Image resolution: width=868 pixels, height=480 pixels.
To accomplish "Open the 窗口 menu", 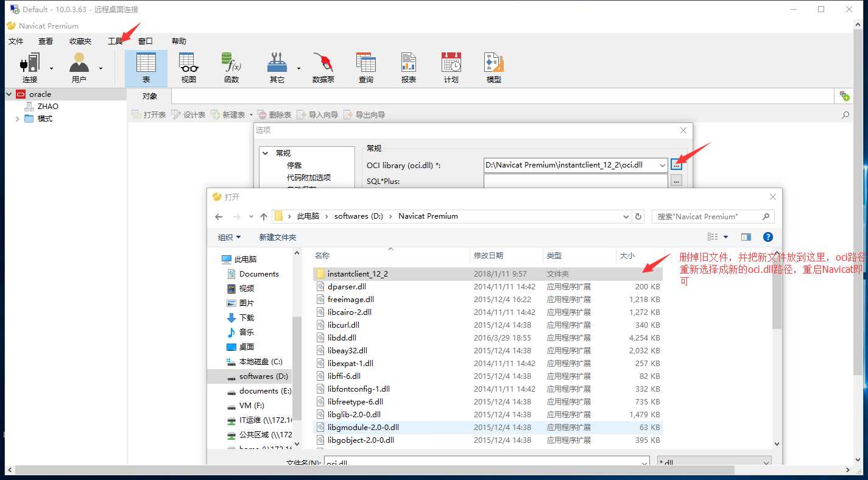I will pos(146,41).
